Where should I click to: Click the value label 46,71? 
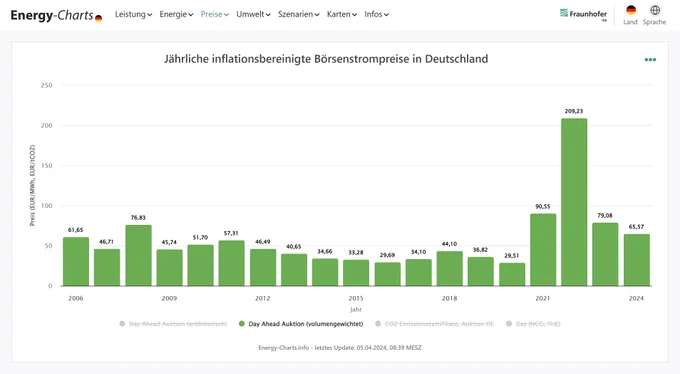(106, 242)
